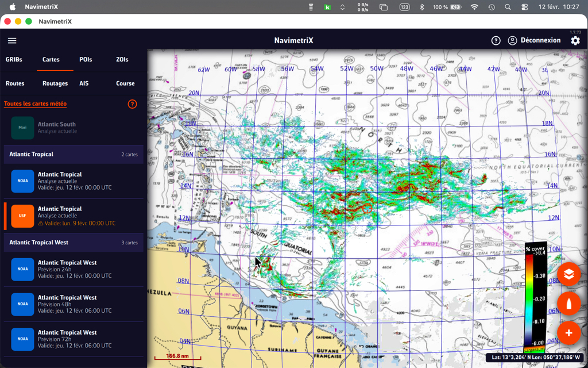This screenshot has height=368, width=588.
Task: Collapse the Atlantic Tropical West group
Action: click(73, 243)
